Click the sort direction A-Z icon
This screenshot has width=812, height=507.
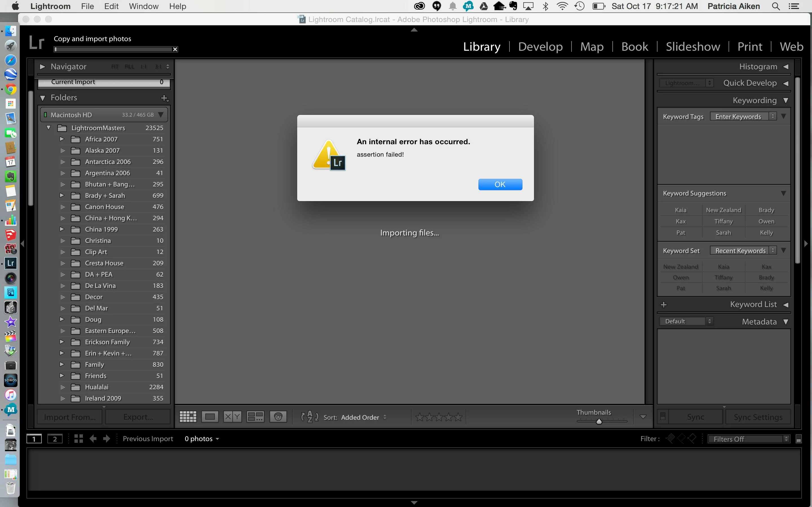[310, 417]
